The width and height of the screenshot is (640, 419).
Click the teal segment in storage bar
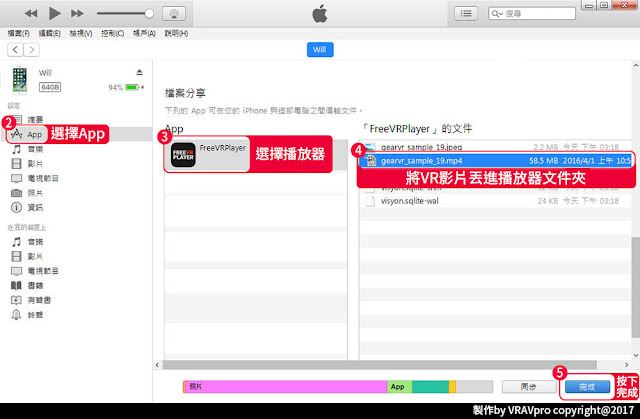pyautogui.click(x=430, y=386)
